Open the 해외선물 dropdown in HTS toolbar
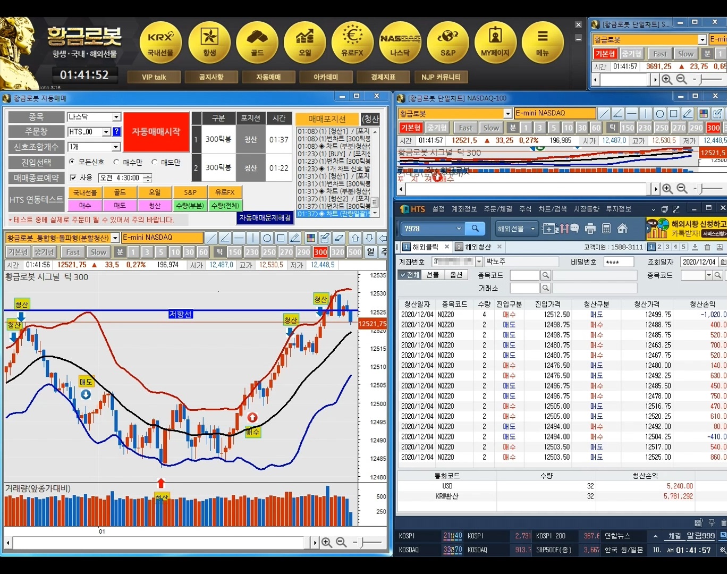Viewport: 728px width, 574px height. point(516,229)
